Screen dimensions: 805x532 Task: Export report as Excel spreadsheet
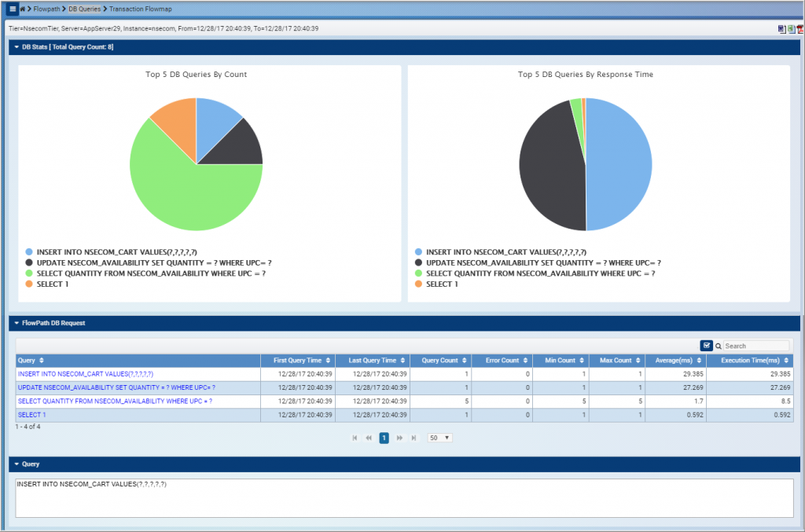tap(791, 28)
